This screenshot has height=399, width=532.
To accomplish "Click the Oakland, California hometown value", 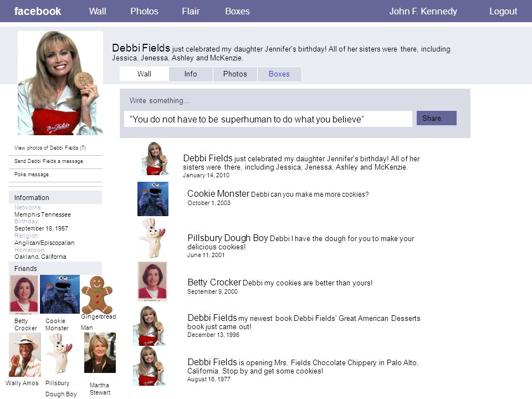I will tap(40, 257).
